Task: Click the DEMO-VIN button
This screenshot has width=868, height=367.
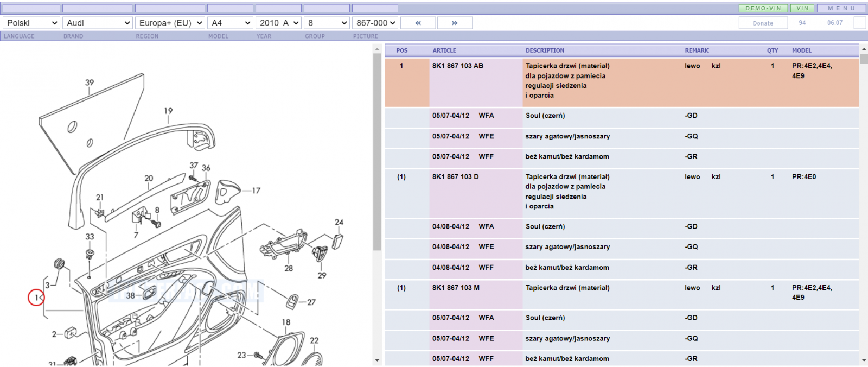Action: [x=763, y=8]
